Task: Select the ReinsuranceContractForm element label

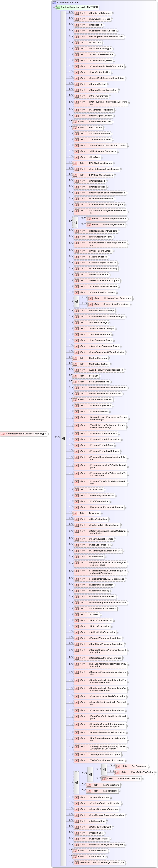Action: (x=103, y=231)
